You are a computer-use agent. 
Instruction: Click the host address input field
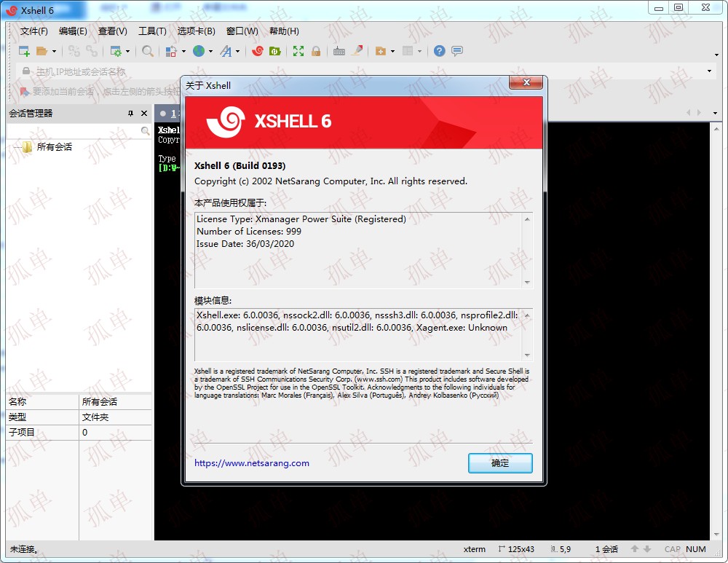367,71
